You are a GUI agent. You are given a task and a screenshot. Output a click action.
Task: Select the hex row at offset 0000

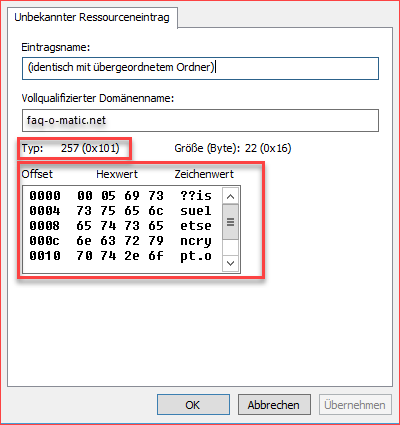tap(121, 196)
